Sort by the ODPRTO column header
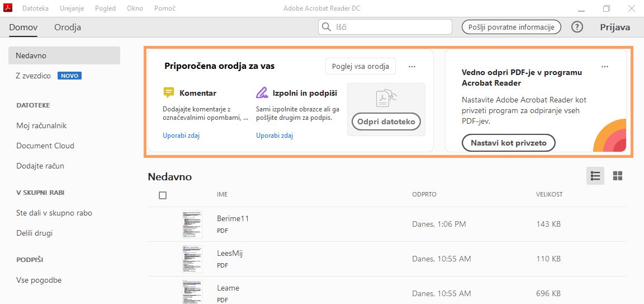Image resolution: width=644 pixels, height=304 pixels. (x=424, y=194)
